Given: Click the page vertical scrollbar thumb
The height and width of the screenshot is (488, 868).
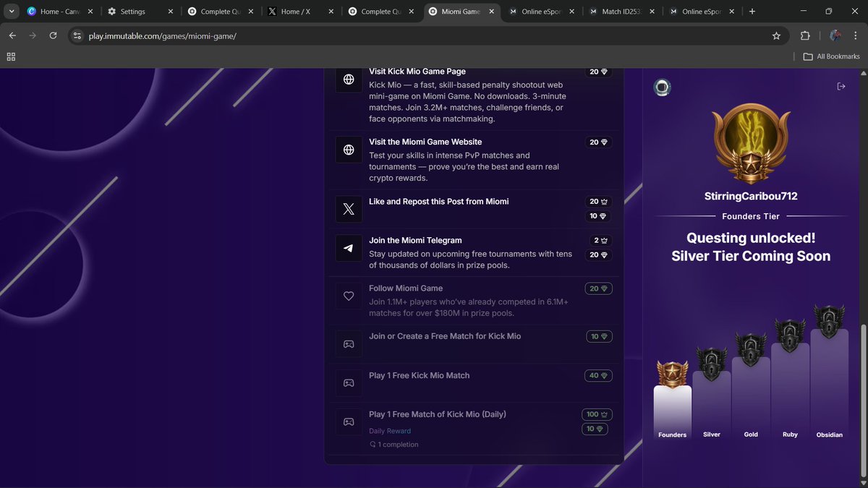Looking at the screenshot, I should click(x=864, y=401).
